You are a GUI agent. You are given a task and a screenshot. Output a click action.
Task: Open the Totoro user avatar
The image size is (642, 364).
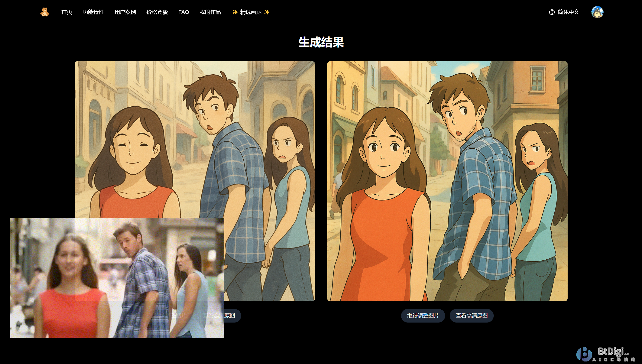coord(597,12)
